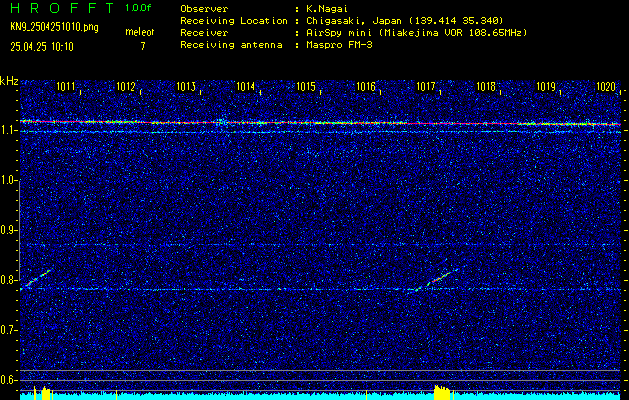
Task: Click the Receiver field label
Action: tap(204, 33)
